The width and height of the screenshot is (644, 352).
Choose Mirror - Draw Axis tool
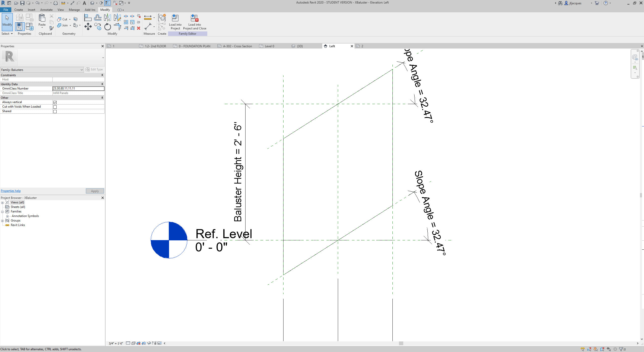click(x=117, y=18)
